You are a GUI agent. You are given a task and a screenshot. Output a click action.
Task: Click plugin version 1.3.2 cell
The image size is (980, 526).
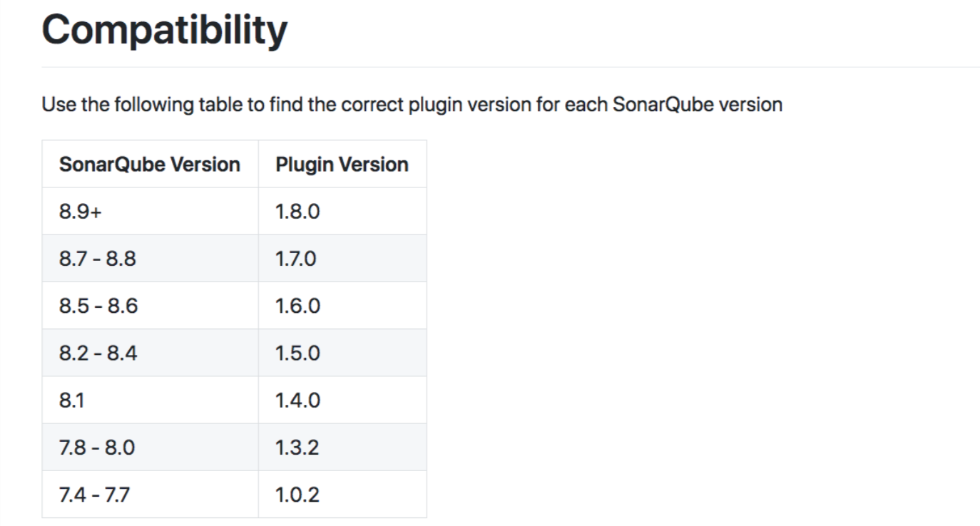342,447
